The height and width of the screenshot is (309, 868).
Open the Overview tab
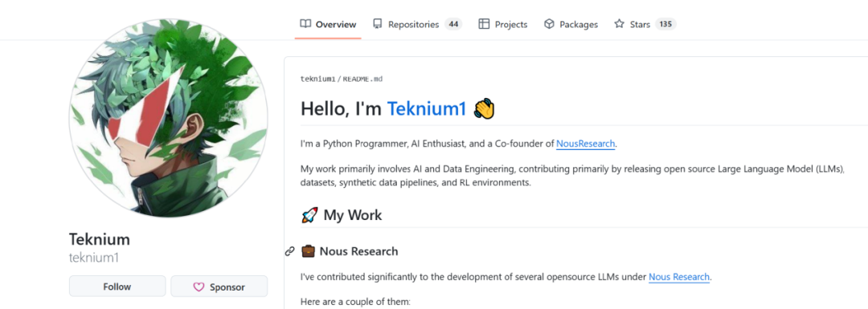click(328, 24)
